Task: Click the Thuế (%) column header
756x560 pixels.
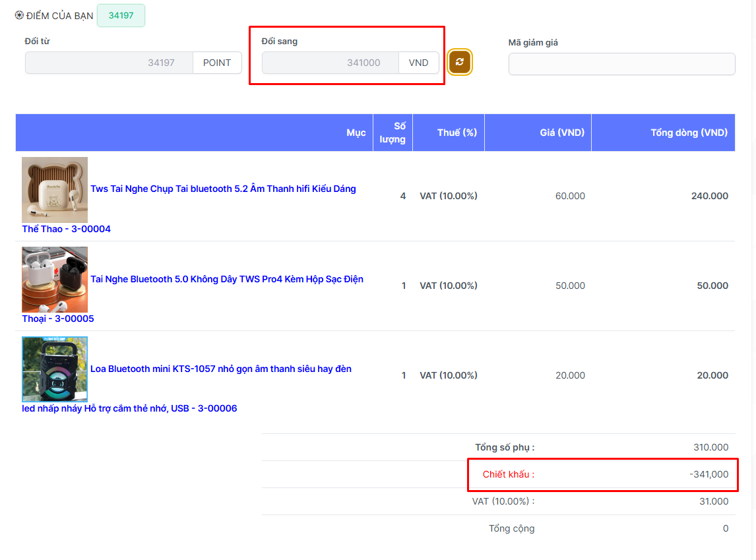Action: 457,133
